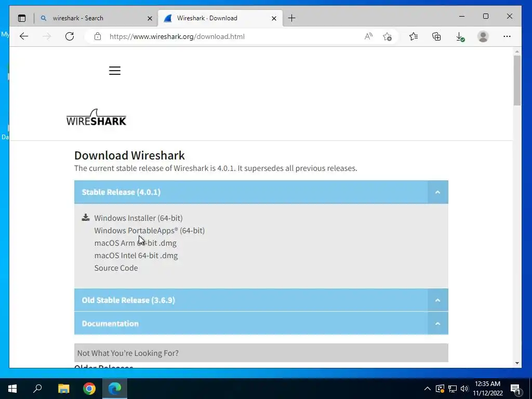The width and height of the screenshot is (532, 399).
Task: Click download icon beside Windows Installer
Action: [x=86, y=218]
